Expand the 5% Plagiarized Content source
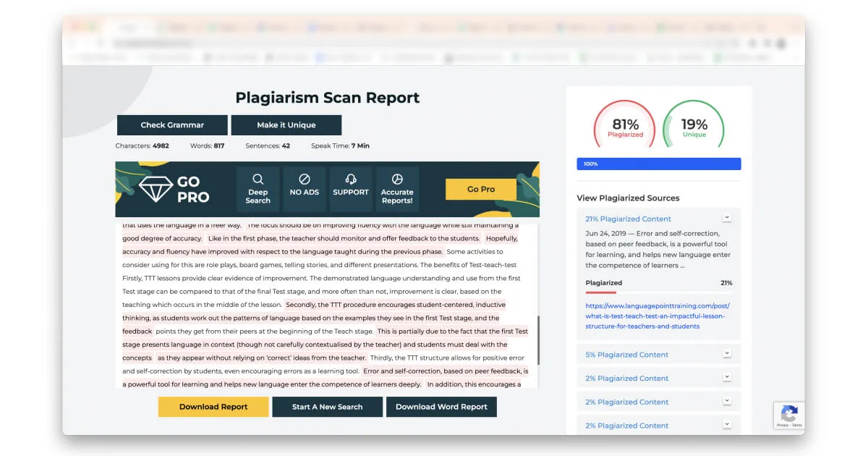868x456 pixels. pos(727,354)
